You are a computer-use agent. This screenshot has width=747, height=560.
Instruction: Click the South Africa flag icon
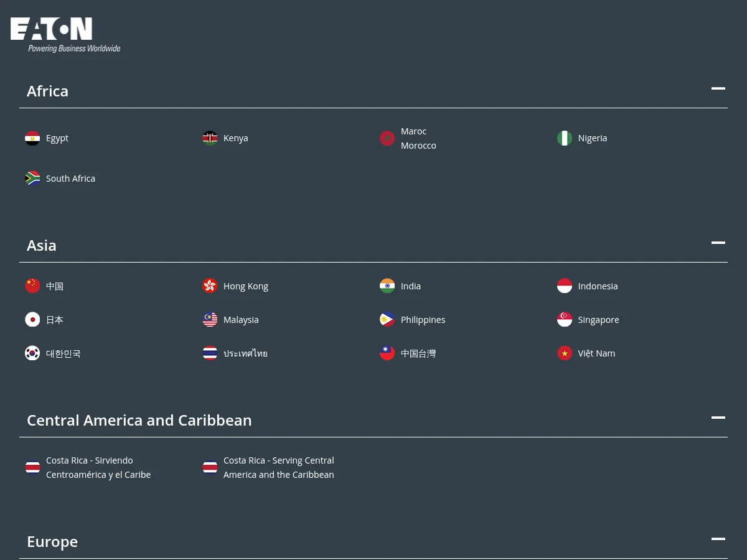tap(32, 178)
